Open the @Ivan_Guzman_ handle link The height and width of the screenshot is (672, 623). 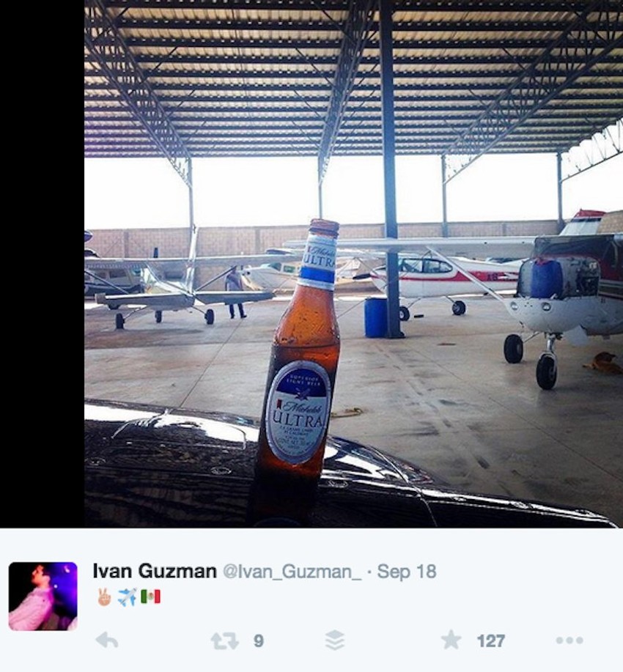(x=292, y=572)
